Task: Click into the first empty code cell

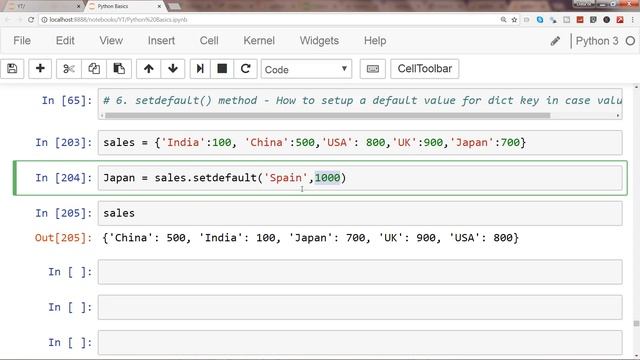Action: coord(360,272)
